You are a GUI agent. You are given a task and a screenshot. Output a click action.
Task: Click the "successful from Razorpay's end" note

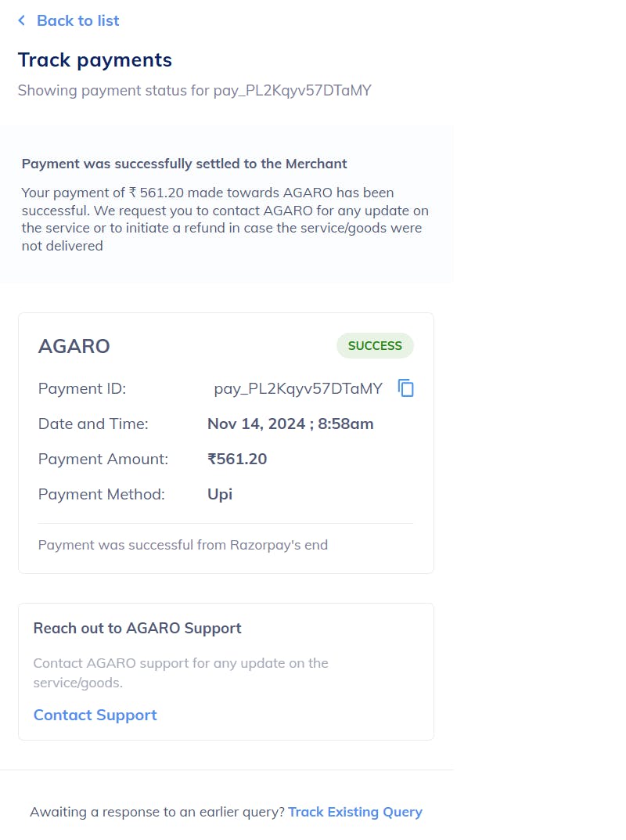coord(182,545)
